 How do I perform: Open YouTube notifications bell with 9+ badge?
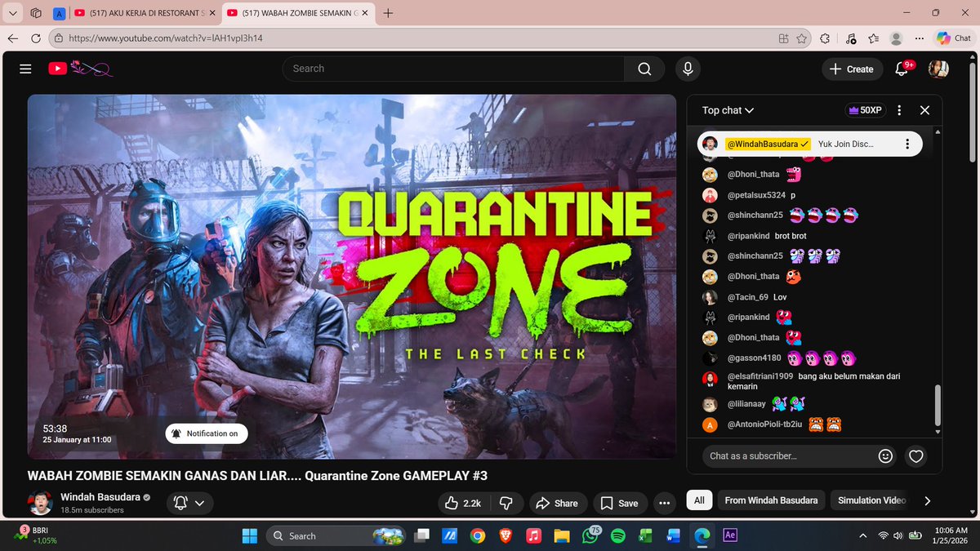902,69
